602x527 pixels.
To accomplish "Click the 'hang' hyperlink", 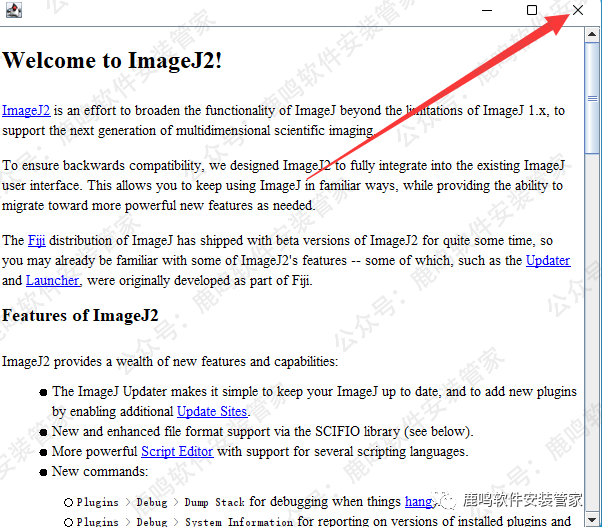I will (x=418, y=502).
